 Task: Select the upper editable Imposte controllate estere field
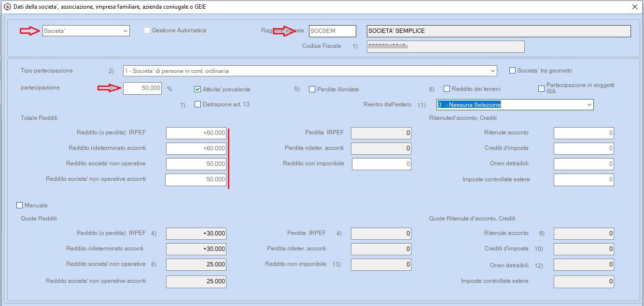click(584, 179)
